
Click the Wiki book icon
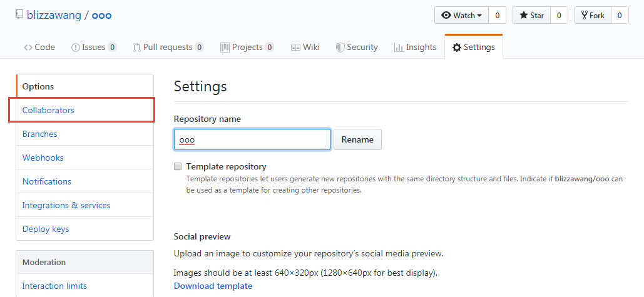(295, 48)
